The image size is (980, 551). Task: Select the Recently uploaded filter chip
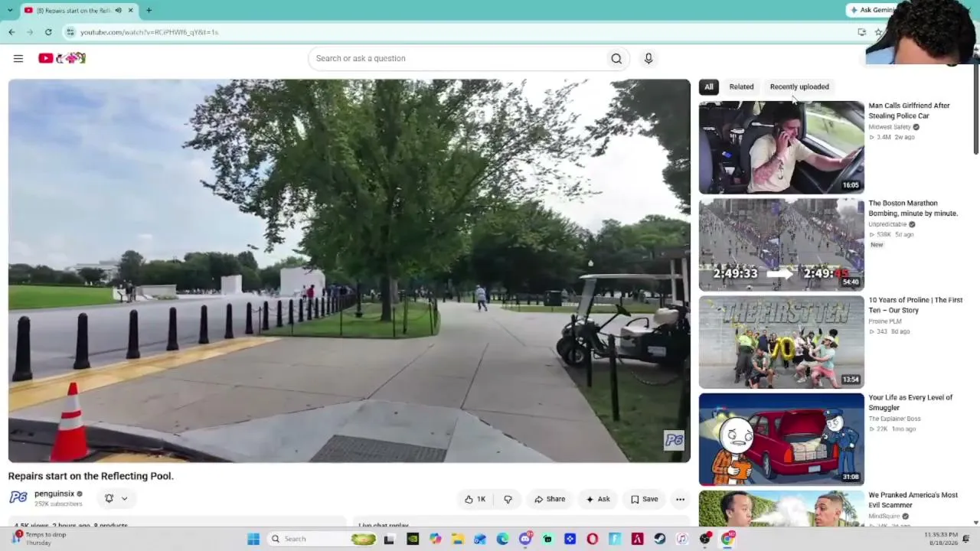[x=799, y=86]
